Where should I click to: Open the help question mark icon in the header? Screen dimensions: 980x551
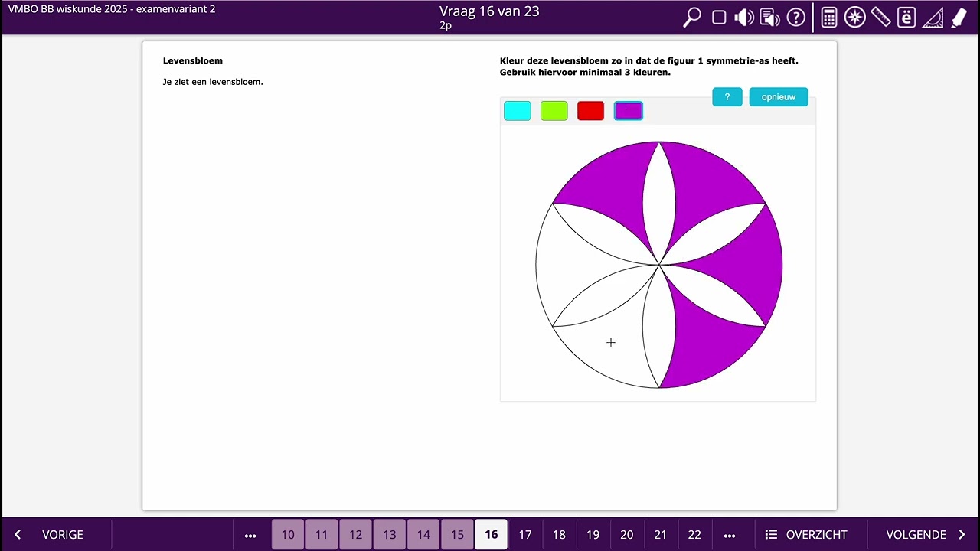[796, 18]
